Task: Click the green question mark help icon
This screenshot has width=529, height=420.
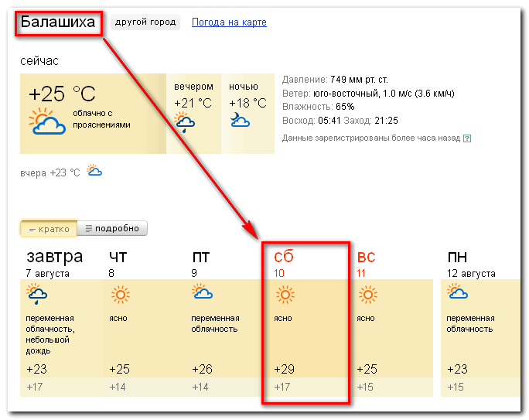Action: tap(467, 138)
